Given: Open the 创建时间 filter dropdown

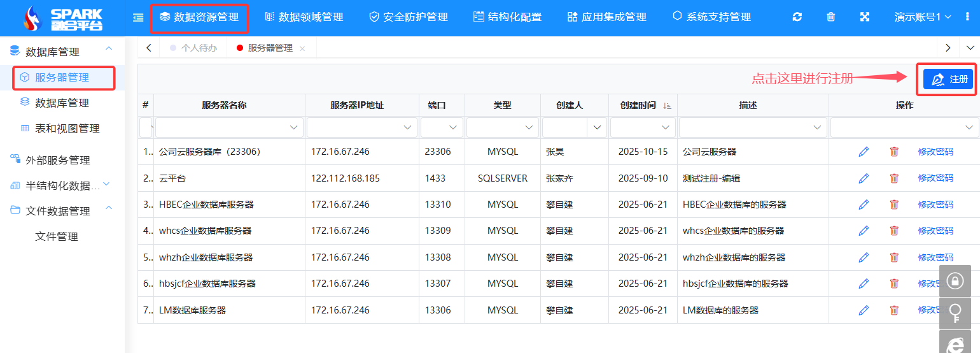Looking at the screenshot, I should pos(664,127).
